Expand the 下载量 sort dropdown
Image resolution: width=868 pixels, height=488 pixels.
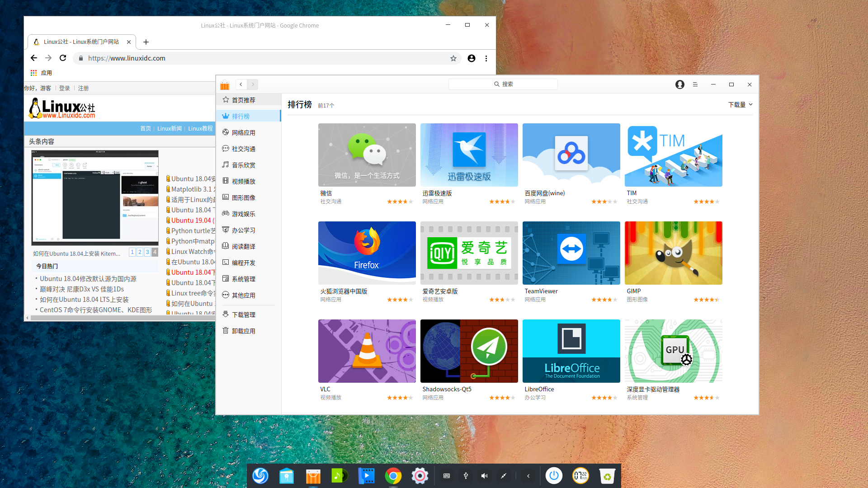[741, 104]
